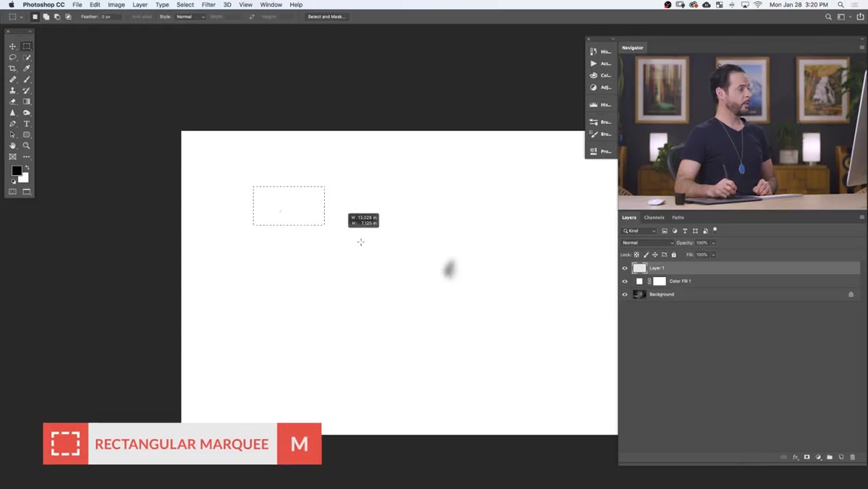The width and height of the screenshot is (868, 489).
Task: Select the Crop tool
Action: (x=12, y=68)
